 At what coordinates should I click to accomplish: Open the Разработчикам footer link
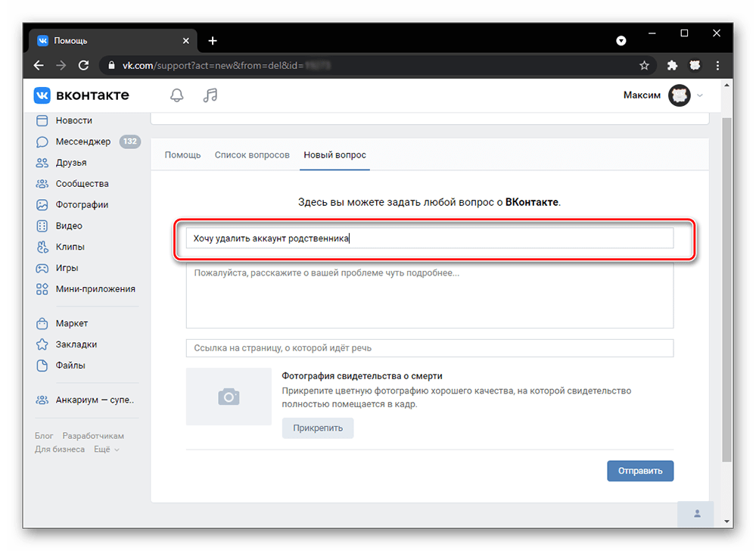93,436
